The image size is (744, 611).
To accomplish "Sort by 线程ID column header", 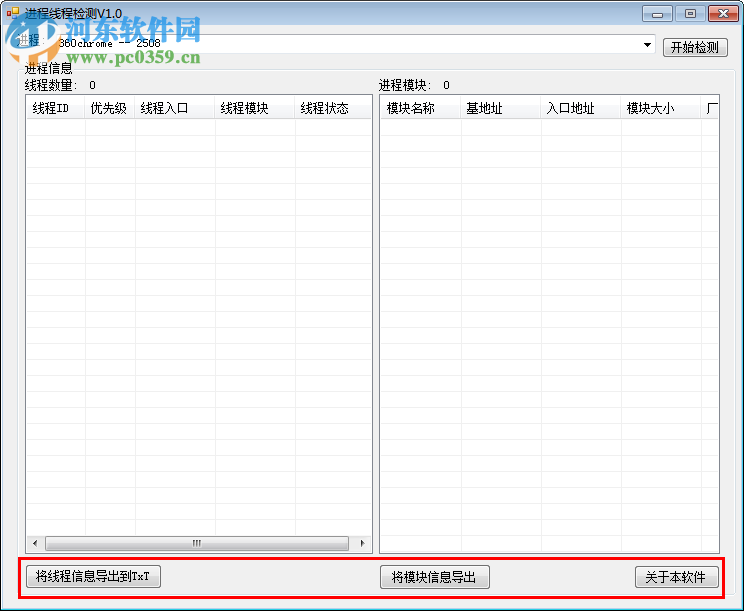I will coord(56,108).
